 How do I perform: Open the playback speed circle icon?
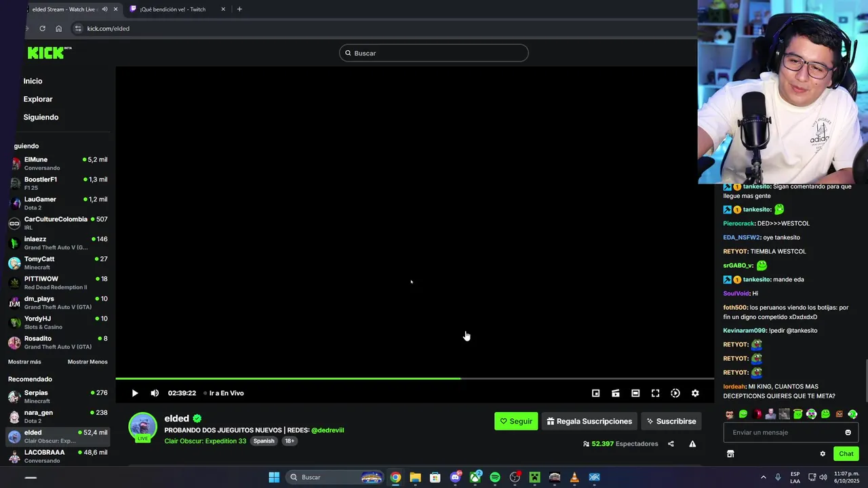click(x=675, y=393)
